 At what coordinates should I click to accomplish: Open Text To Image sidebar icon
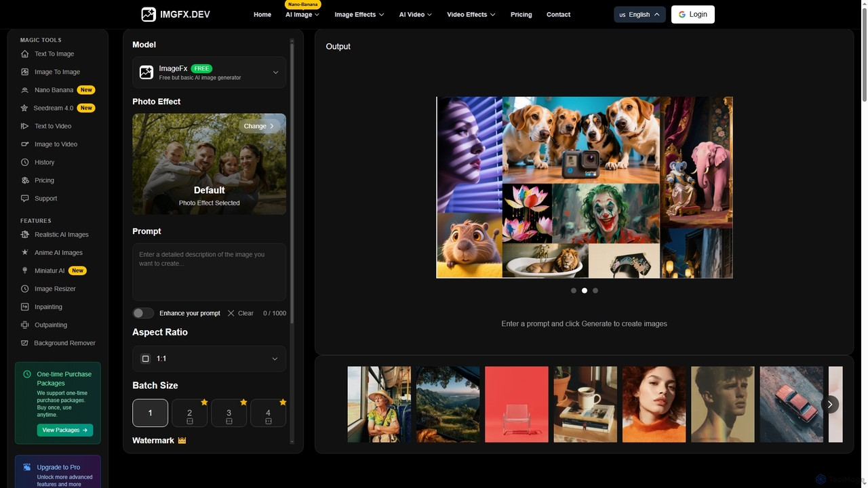pyautogui.click(x=25, y=54)
